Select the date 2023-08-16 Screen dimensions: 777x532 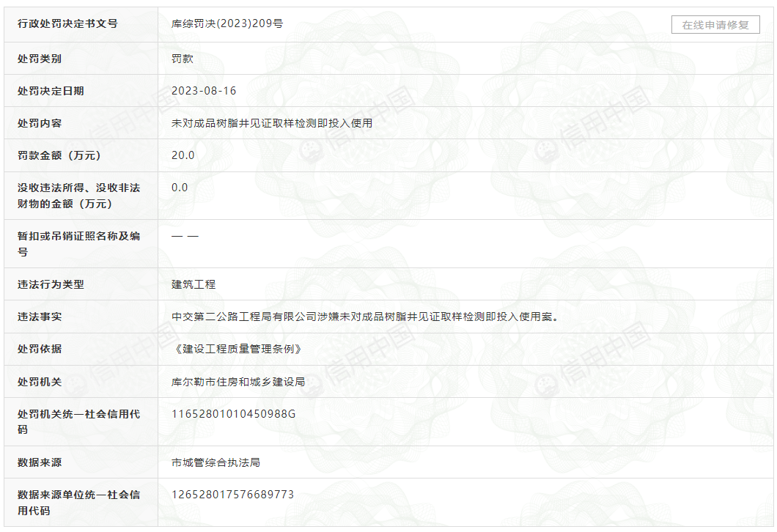point(204,91)
